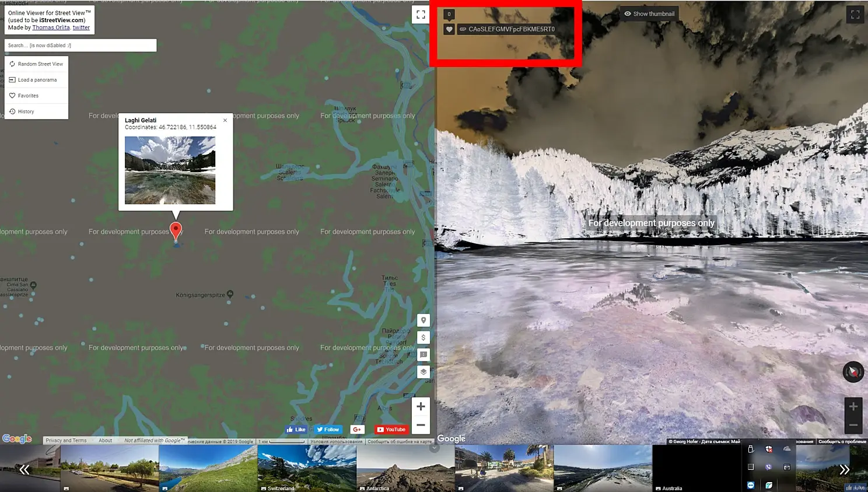Open the Australia panorama thumbnail
The height and width of the screenshot is (492, 868).
696,468
